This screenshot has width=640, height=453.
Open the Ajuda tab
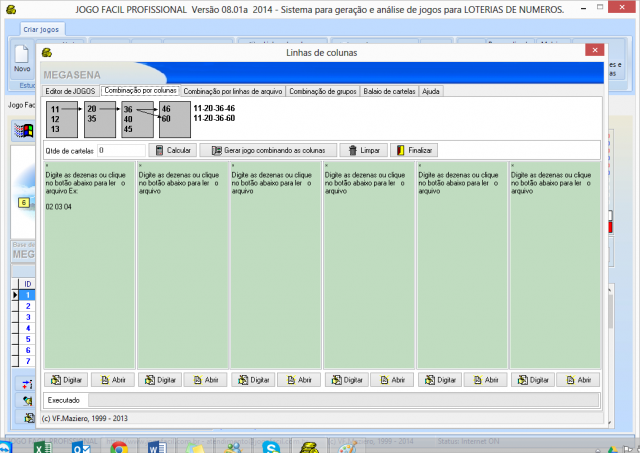(431, 91)
